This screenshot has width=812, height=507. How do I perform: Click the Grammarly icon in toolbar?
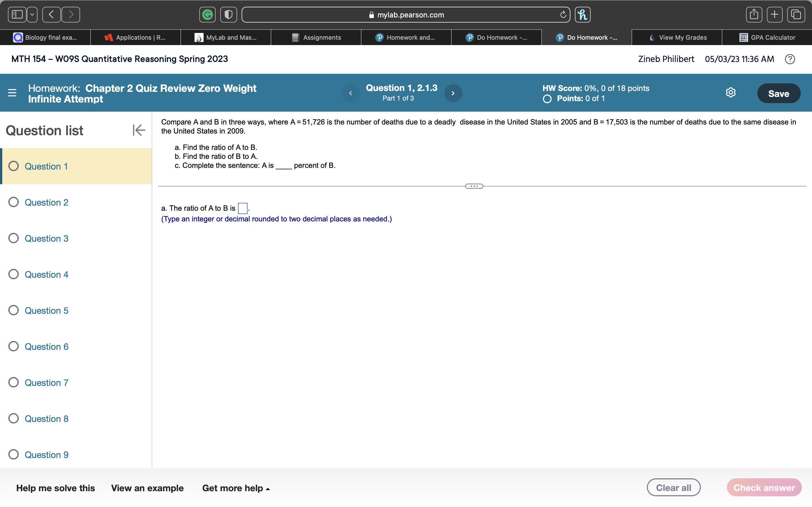(208, 14)
